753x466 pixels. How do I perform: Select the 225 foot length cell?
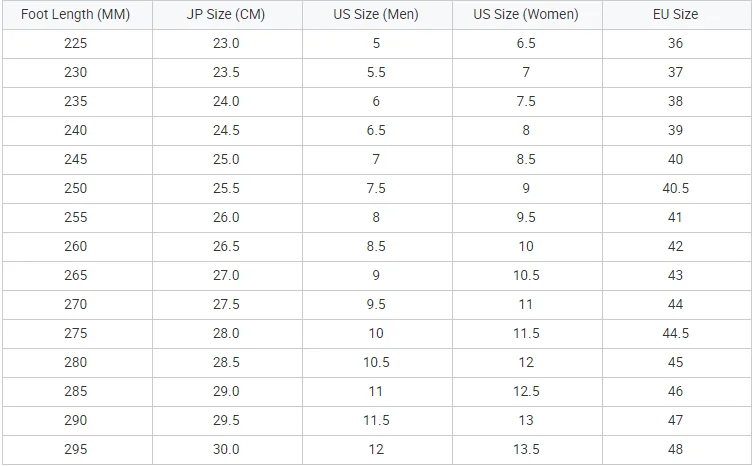[x=77, y=44]
